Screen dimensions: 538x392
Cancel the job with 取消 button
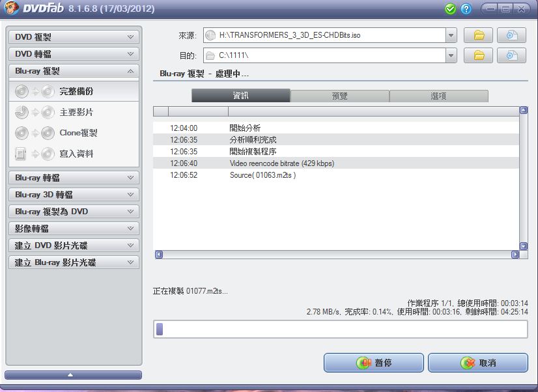click(478, 363)
